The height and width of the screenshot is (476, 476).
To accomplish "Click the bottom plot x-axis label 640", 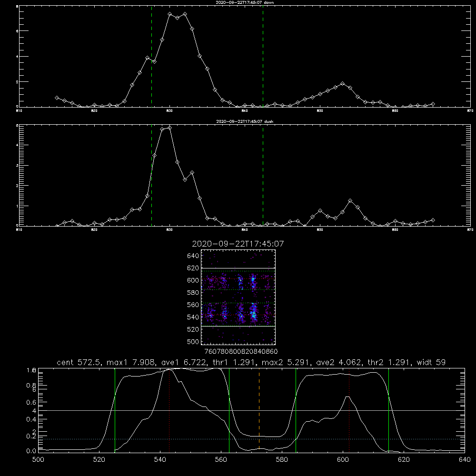I will coord(465,460).
